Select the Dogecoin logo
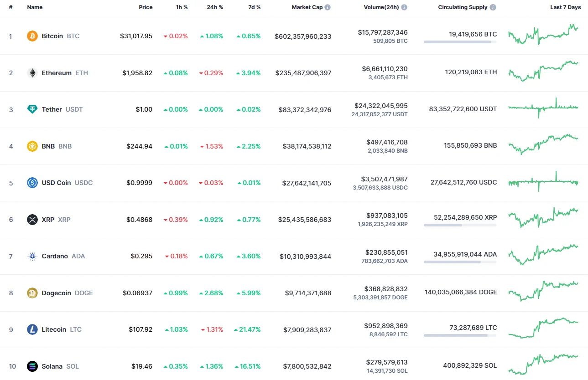The width and height of the screenshot is (588, 380). pos(32,293)
